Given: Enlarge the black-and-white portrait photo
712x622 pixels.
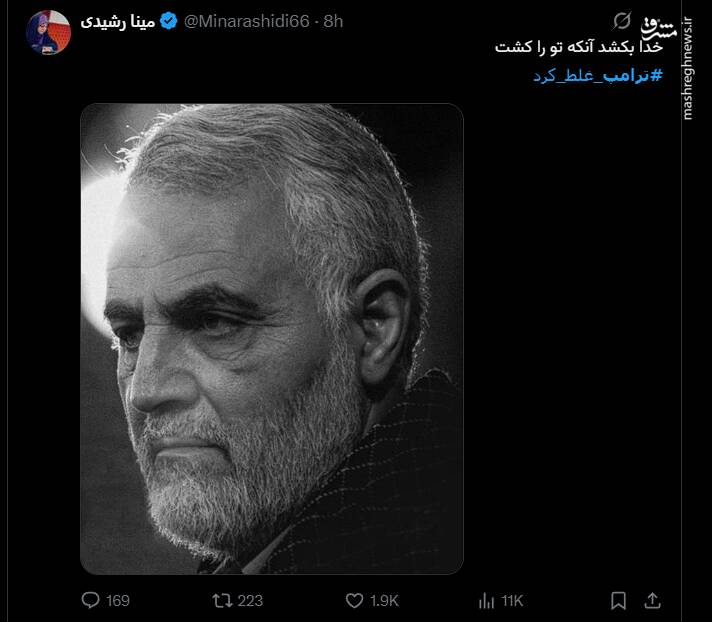Looking at the screenshot, I should tap(272, 338).
